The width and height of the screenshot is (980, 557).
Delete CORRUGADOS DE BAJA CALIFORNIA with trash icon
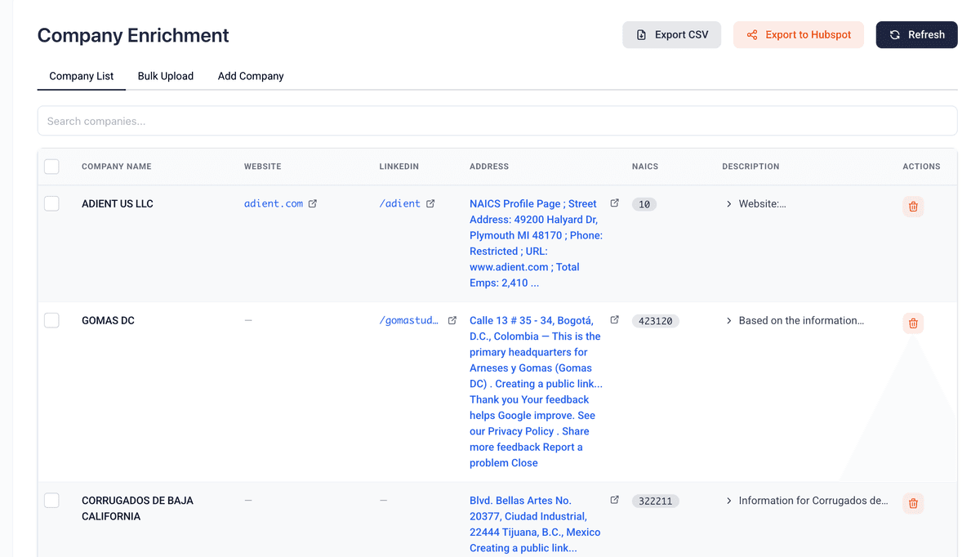pyautogui.click(x=913, y=503)
